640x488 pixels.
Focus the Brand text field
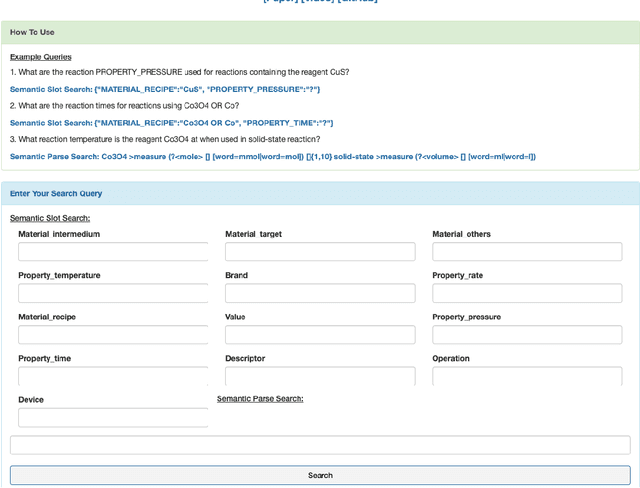click(x=320, y=293)
